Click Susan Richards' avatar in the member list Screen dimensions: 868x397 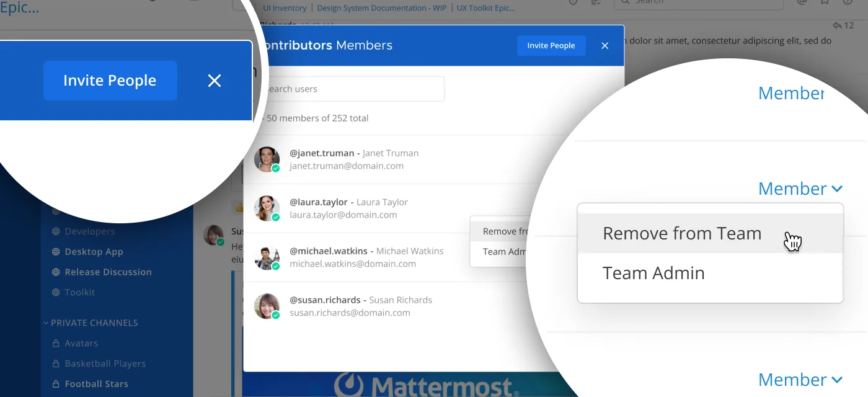pos(267,306)
